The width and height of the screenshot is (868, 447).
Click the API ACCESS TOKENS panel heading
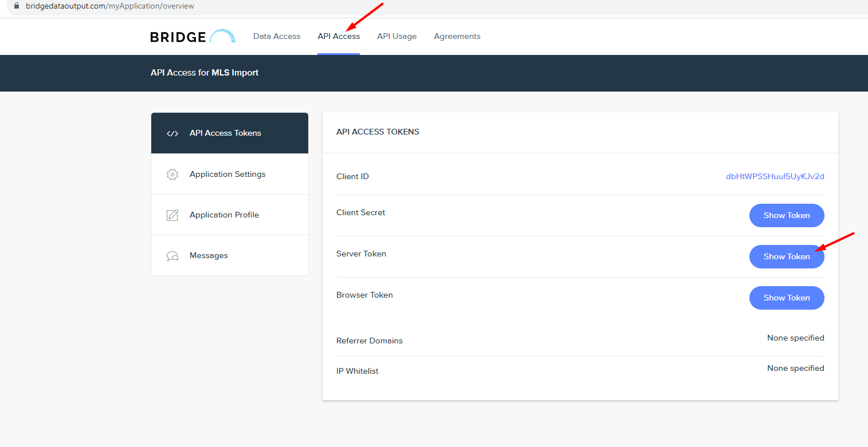pyautogui.click(x=378, y=132)
